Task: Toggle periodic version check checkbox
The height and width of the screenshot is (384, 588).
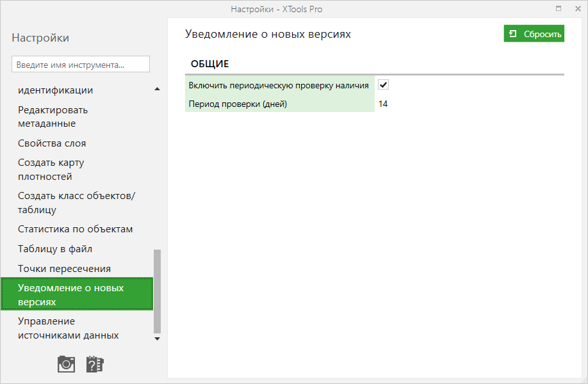Action: click(x=383, y=84)
